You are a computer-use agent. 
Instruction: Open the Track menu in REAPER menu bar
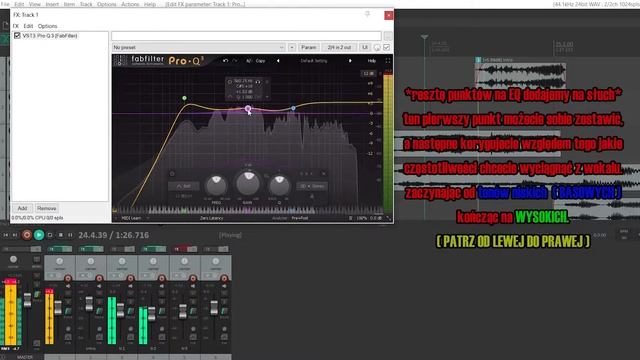[x=86, y=4]
